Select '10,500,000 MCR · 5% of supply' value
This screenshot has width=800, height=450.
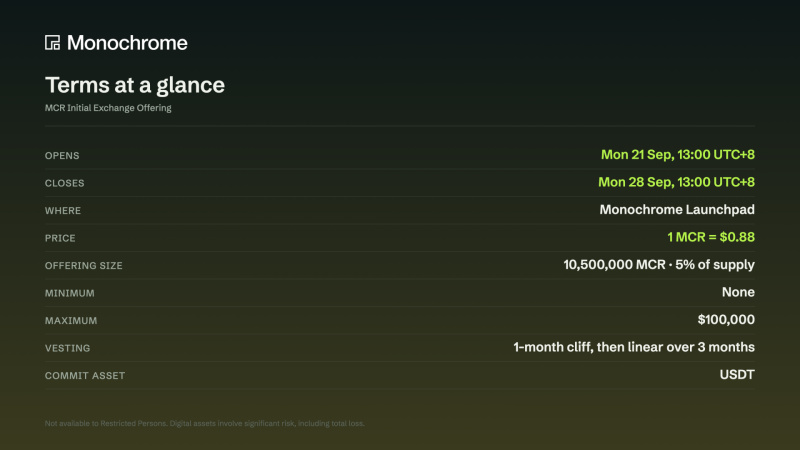659,265
